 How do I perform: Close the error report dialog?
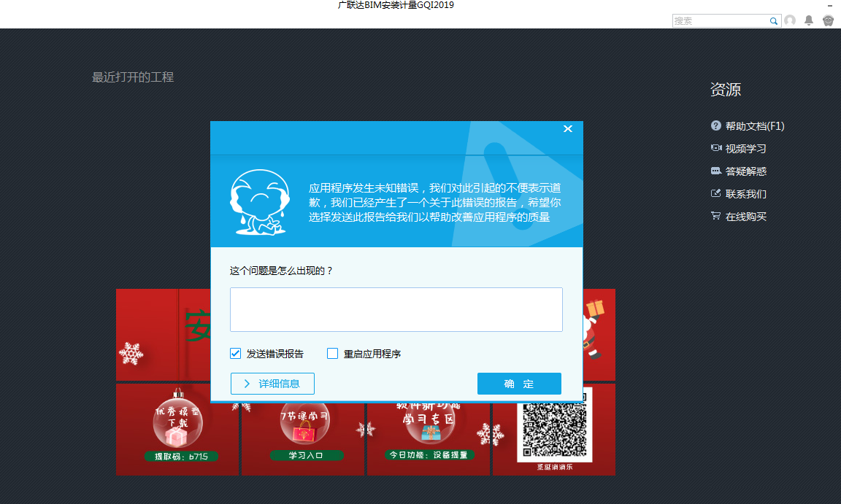(568, 128)
